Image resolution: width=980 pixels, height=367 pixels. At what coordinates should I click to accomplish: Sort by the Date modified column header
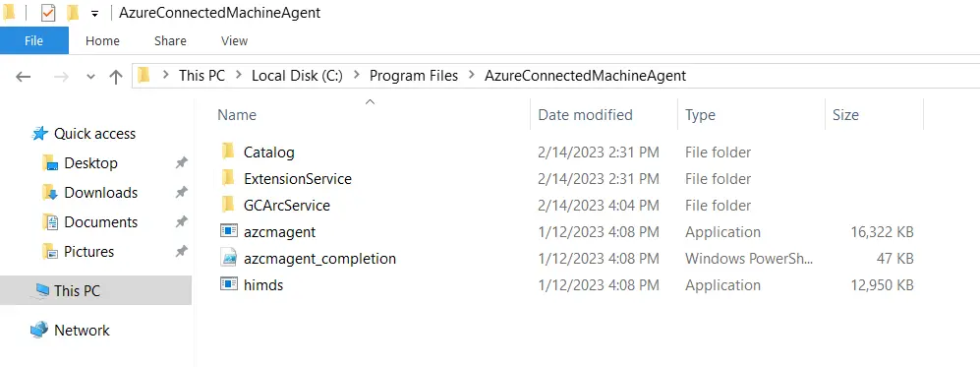[x=585, y=115]
